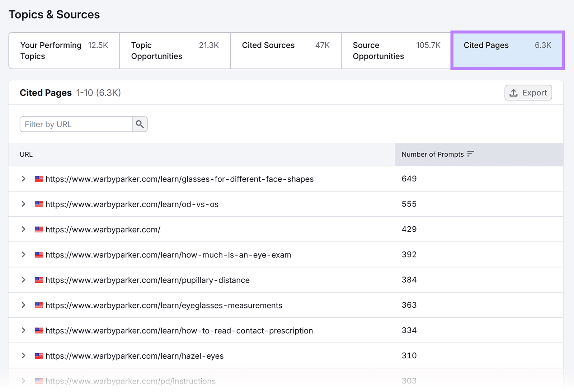This screenshot has height=392, width=574.
Task: Click the US flag icon for eyeglasses-measurements
Action: (x=39, y=305)
